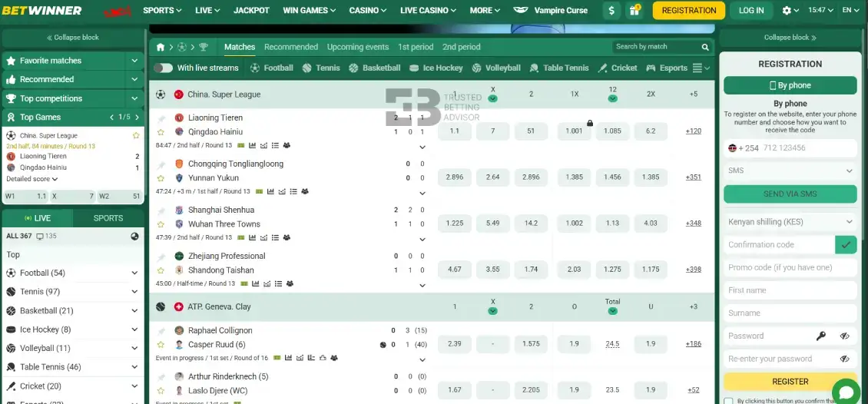The image size is (868, 404).
Task: Click the search magnifier icon
Action: coord(704,47)
